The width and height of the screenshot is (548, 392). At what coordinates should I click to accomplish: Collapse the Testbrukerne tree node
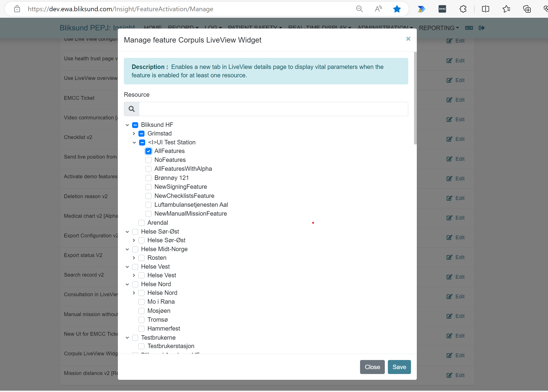127,338
